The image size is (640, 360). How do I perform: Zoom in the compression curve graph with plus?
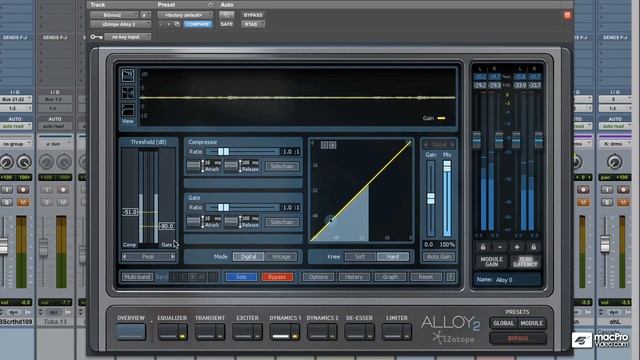333,145
